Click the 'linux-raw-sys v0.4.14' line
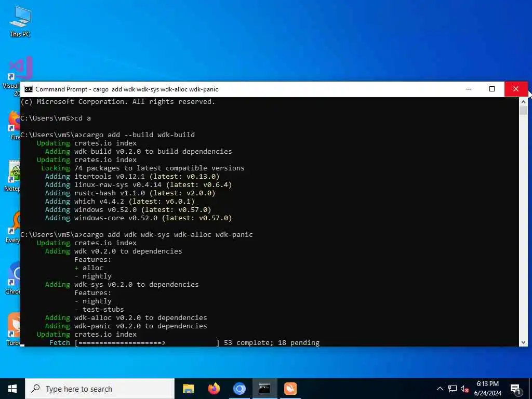 (x=138, y=184)
